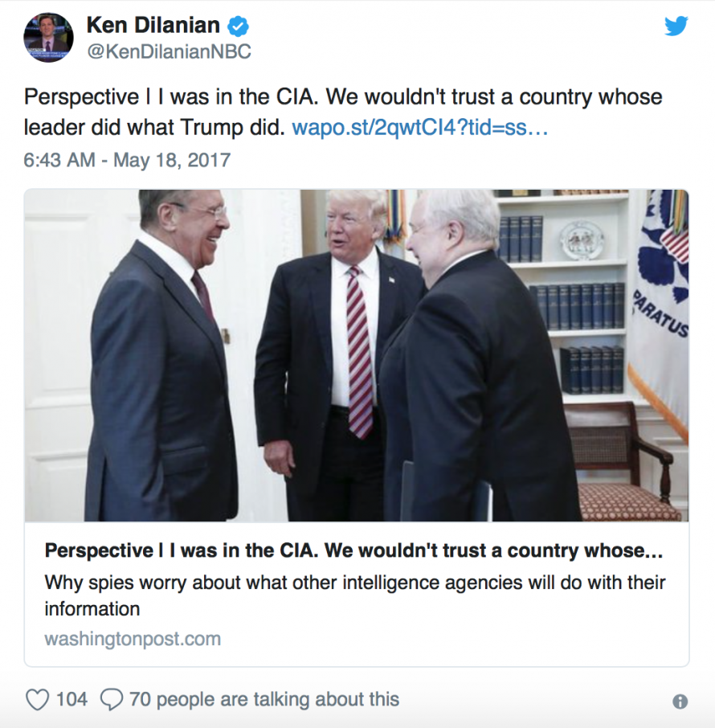Image resolution: width=715 pixels, height=728 pixels.
Task: Open 70 people are talking about this
Action: (264, 699)
